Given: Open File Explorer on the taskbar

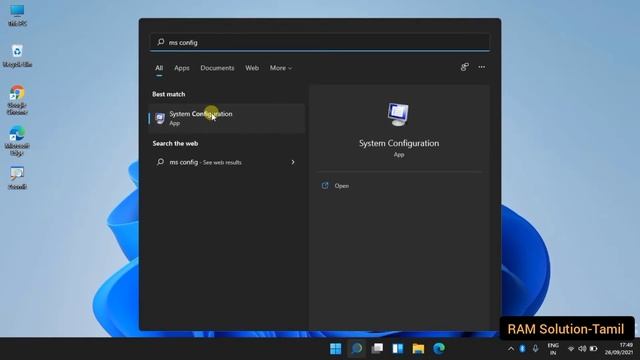Looking at the screenshot, I should tap(418, 349).
